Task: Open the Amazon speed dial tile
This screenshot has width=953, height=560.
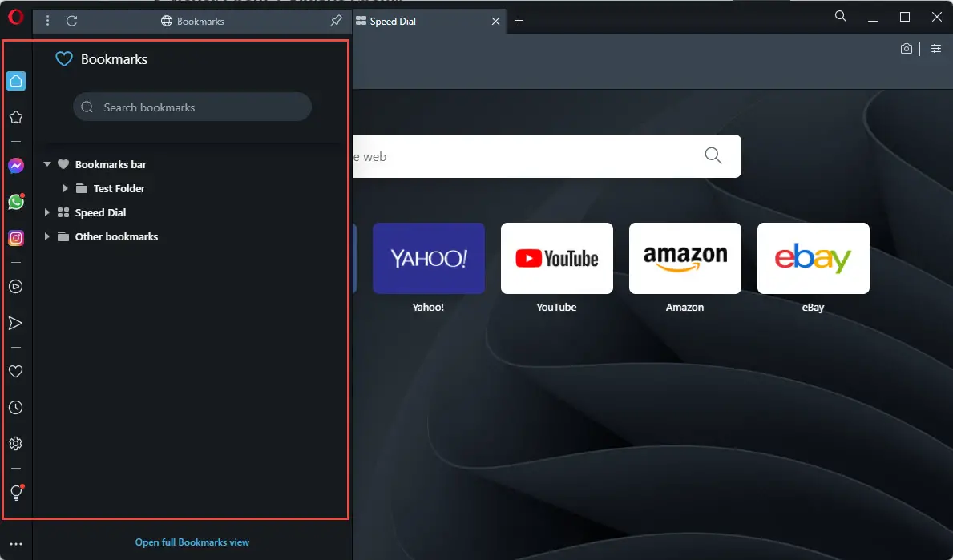Action: (685, 258)
